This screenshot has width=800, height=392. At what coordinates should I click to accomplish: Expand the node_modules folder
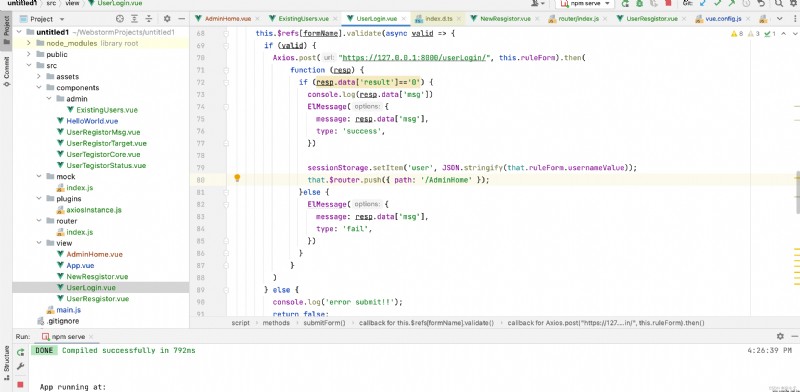29,43
